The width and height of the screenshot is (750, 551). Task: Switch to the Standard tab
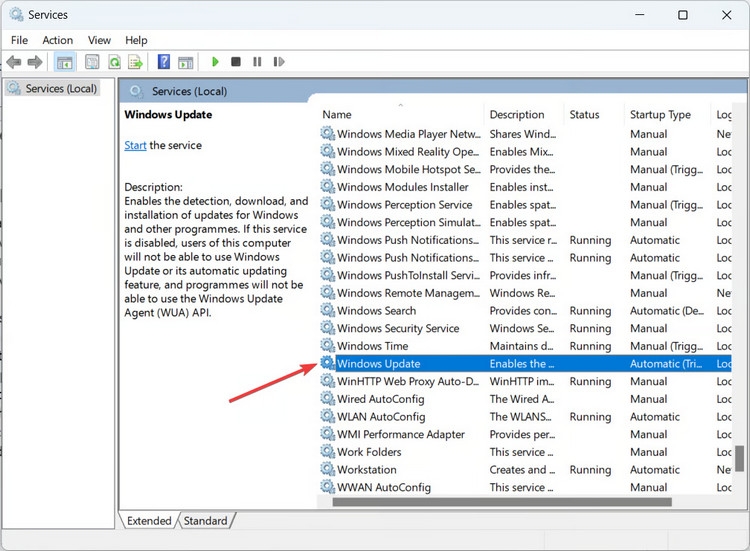[206, 520]
